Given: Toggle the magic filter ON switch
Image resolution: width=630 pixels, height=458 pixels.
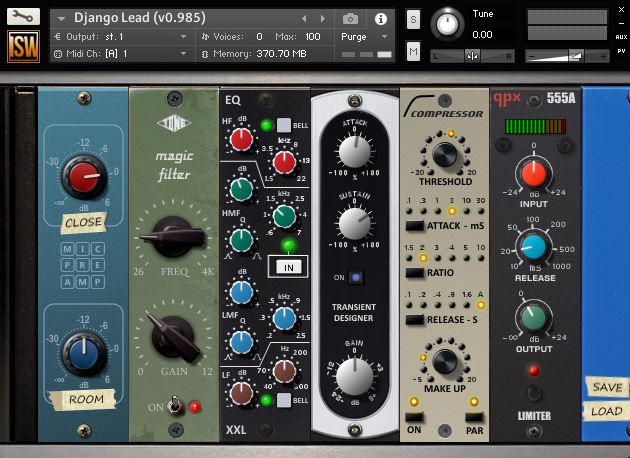Looking at the screenshot, I should (x=174, y=406).
